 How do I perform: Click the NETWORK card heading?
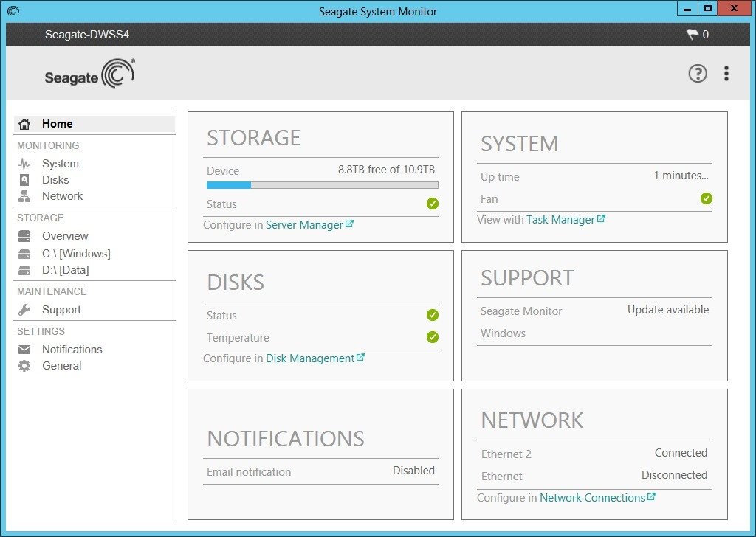(x=532, y=420)
